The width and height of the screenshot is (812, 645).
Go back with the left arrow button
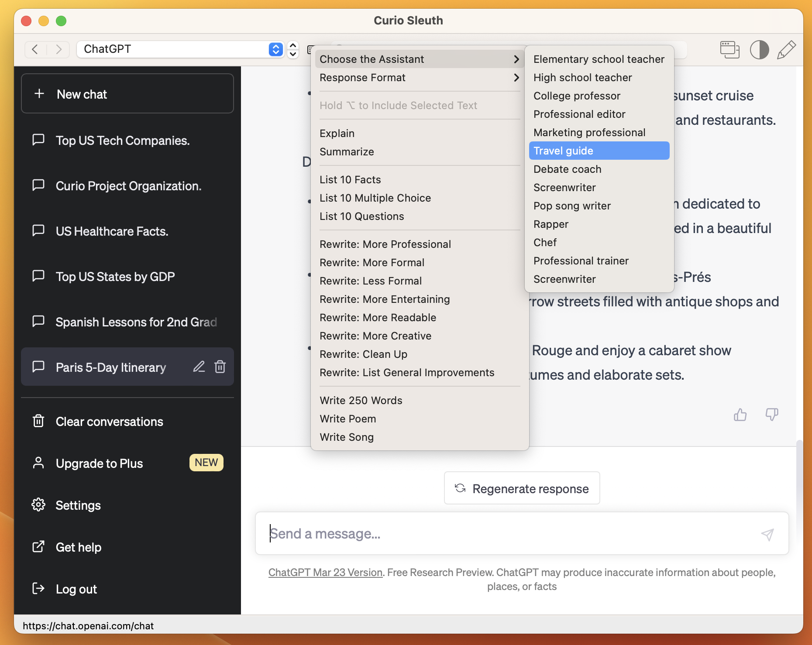35,49
